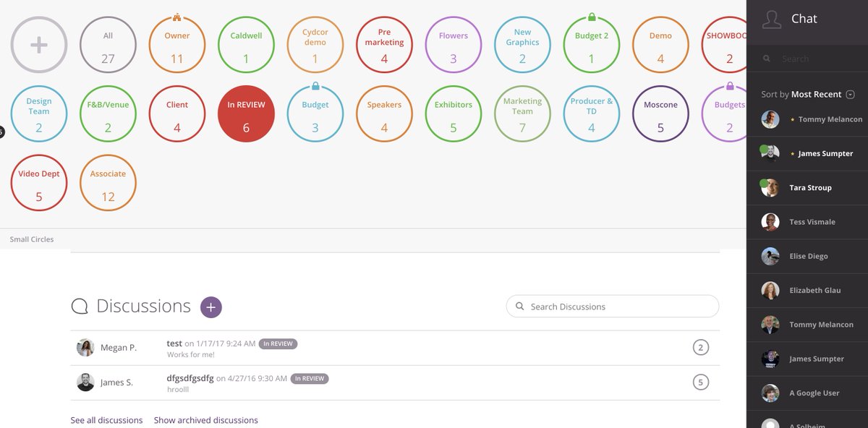Screen dimensions: 868x428
Task: Open the See all discussions link
Action: click(x=106, y=419)
